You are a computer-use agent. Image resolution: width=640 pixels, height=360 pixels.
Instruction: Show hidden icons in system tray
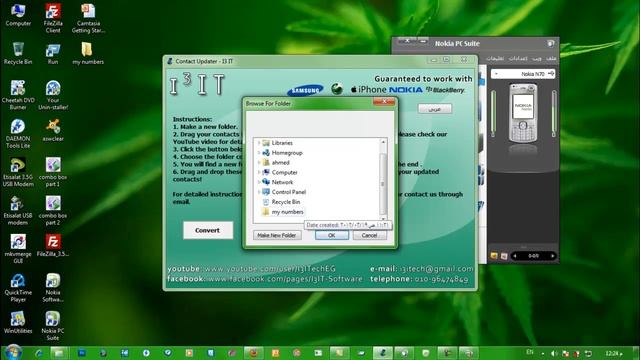(x=543, y=353)
